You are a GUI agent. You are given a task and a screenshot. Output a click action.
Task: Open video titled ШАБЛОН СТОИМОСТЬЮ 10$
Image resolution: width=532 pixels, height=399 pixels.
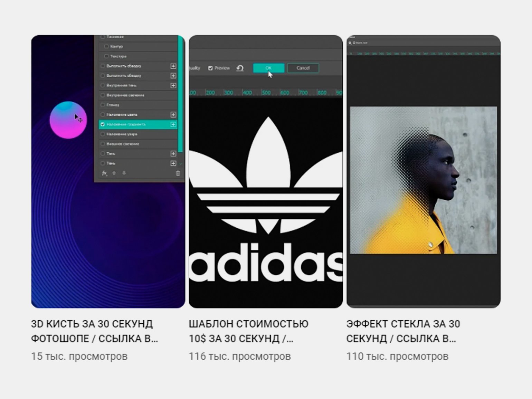[249, 331]
